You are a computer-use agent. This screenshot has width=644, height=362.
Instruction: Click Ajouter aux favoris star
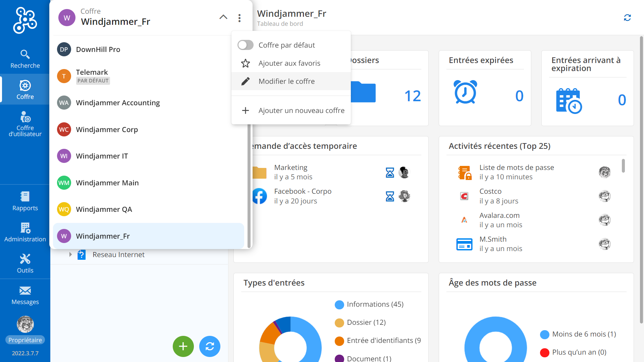pyautogui.click(x=246, y=63)
